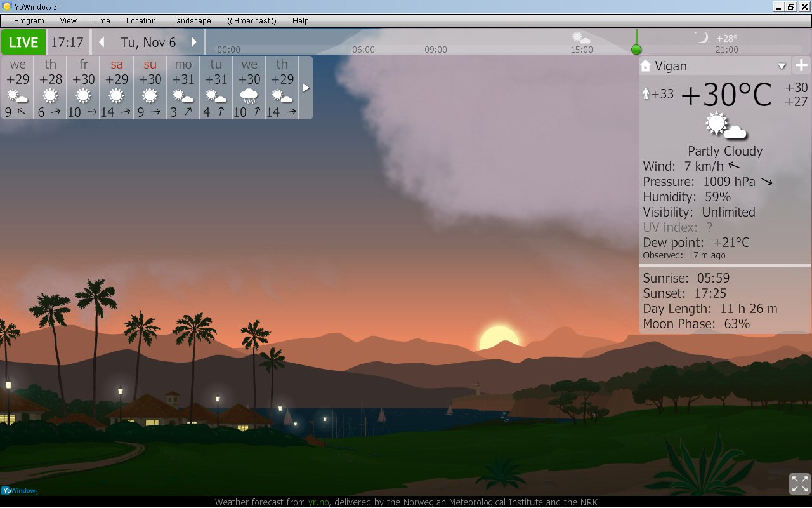
Task: Click the green time slider handle
Action: 636,50
